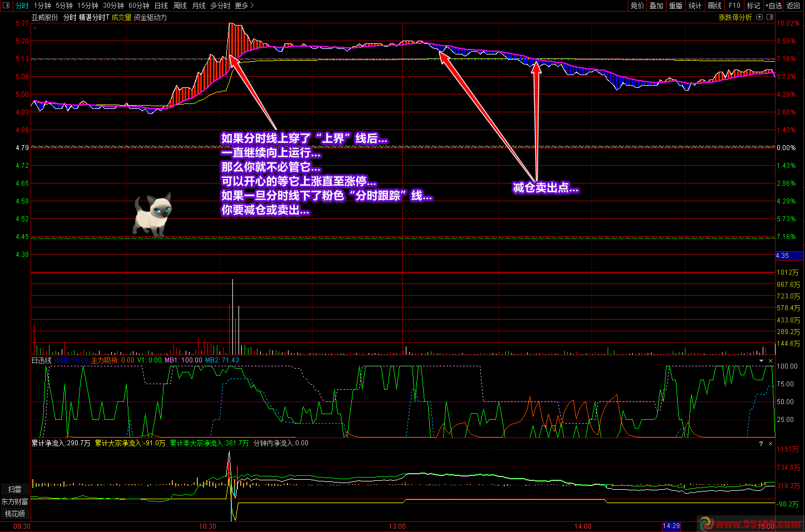Open the 周线 weekly chart
This screenshot has height=532, width=805.
180,6
